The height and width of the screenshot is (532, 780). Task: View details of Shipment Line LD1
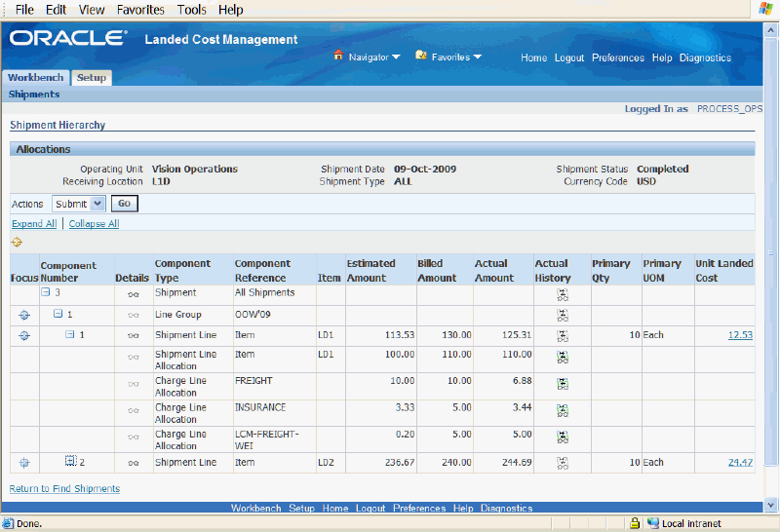tap(133, 335)
